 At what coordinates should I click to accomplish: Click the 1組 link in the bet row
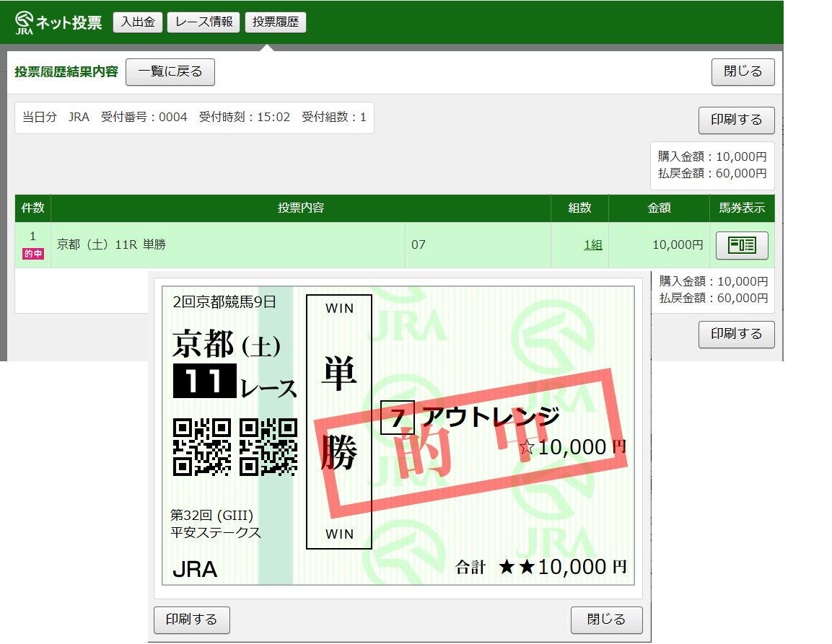(592, 245)
